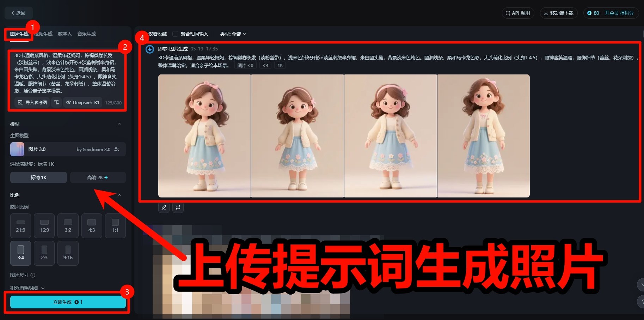Image resolution: width=644 pixels, height=320 pixels.
Task: Collapse the 模型 panel
Action: 120,123
